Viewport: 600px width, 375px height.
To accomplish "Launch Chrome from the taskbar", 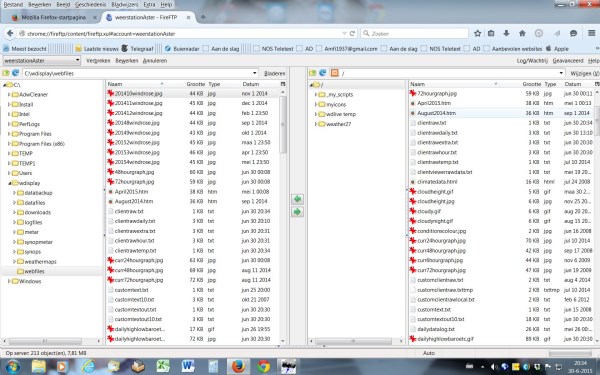I will [x=263, y=366].
